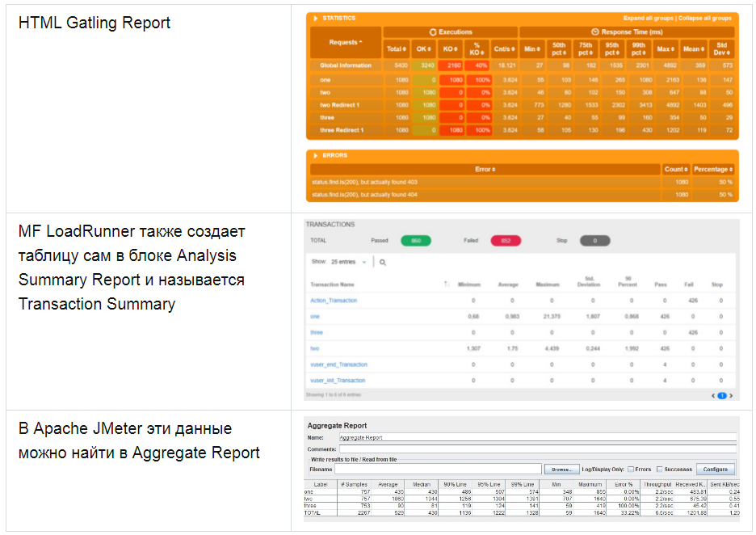756x535 pixels.
Task: Click the LoadRunner transactions search icon
Action: coord(382,263)
